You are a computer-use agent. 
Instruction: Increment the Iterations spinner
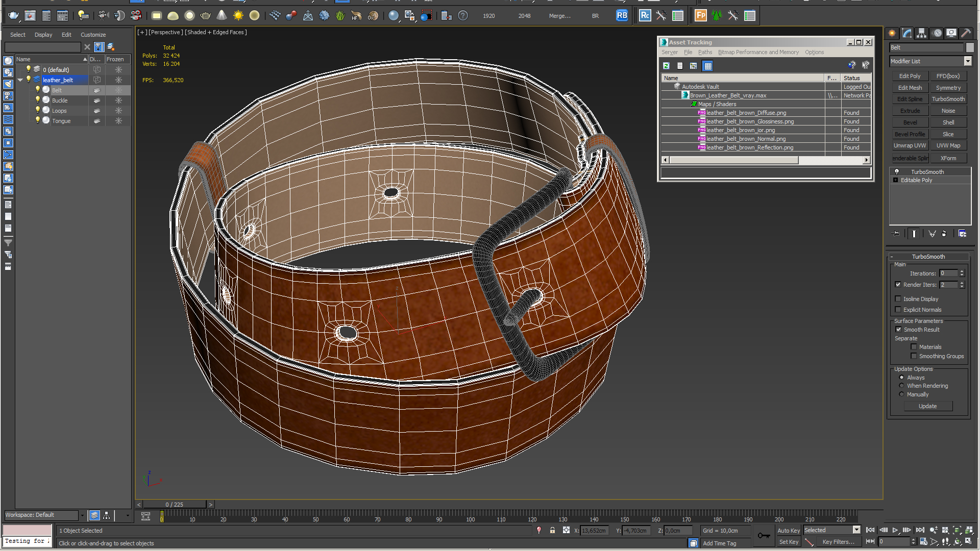pyautogui.click(x=962, y=271)
